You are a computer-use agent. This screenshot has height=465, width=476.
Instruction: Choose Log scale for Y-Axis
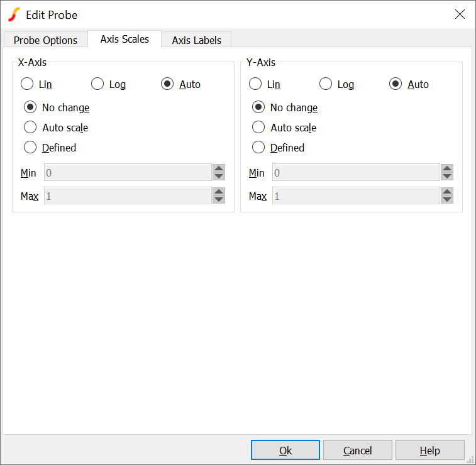[x=326, y=84]
